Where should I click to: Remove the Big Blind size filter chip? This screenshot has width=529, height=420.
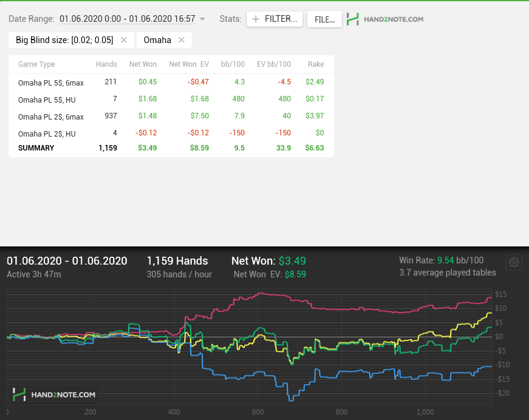(x=124, y=40)
